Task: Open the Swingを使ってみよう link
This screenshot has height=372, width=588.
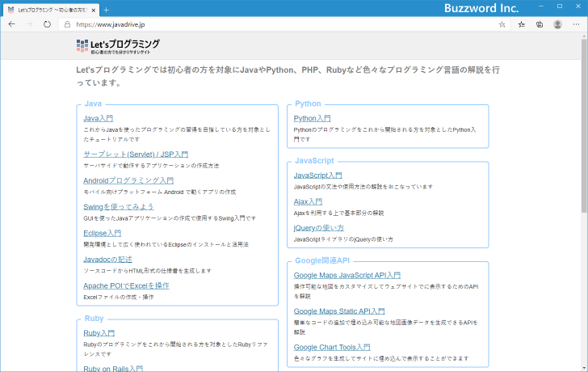Action: (119, 207)
